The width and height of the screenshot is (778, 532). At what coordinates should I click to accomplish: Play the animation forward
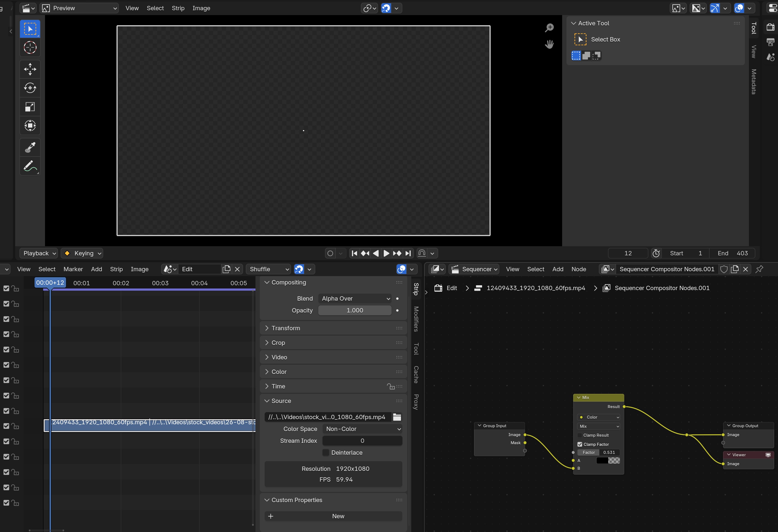386,253
